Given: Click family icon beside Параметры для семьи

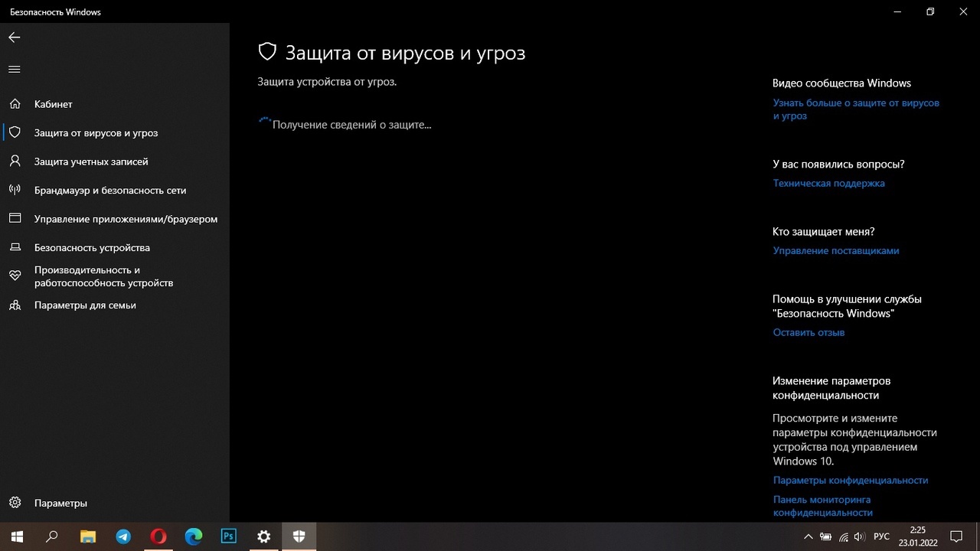Looking at the screenshot, I should (x=15, y=305).
